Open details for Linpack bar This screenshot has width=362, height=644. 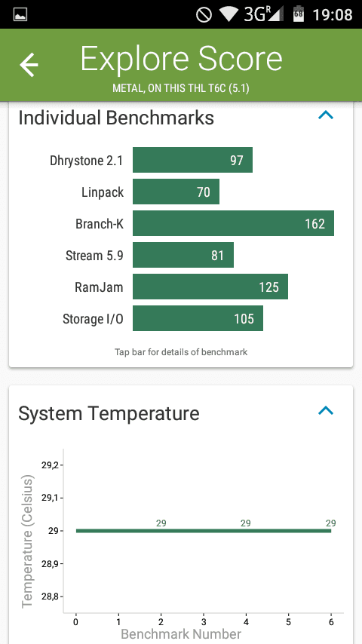176,192
